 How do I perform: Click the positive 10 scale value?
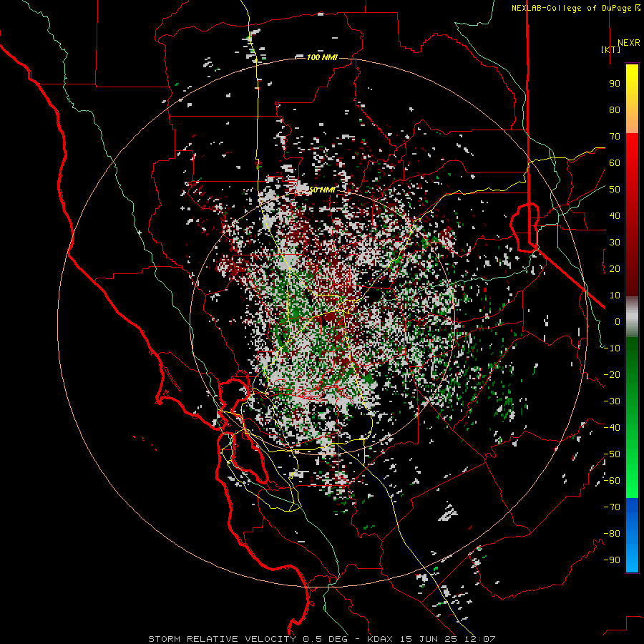point(615,296)
